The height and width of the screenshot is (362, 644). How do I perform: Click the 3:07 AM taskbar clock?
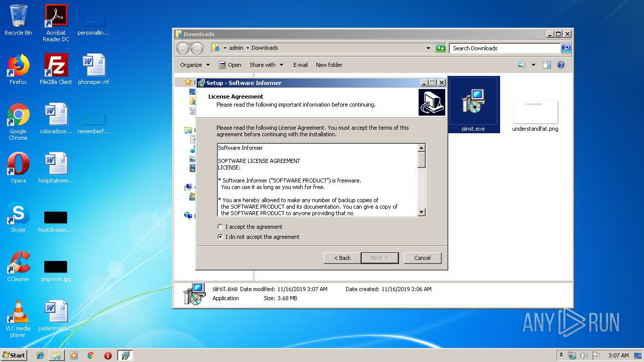coord(618,355)
